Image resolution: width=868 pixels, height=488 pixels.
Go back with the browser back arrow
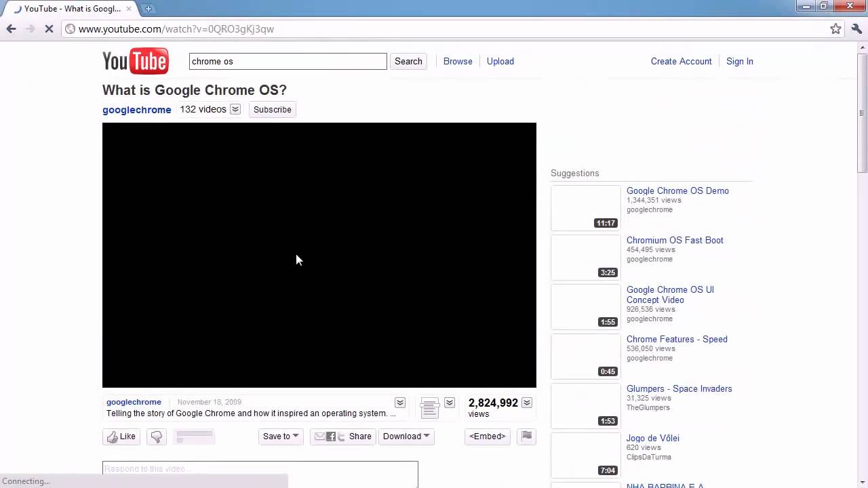pyautogui.click(x=11, y=28)
